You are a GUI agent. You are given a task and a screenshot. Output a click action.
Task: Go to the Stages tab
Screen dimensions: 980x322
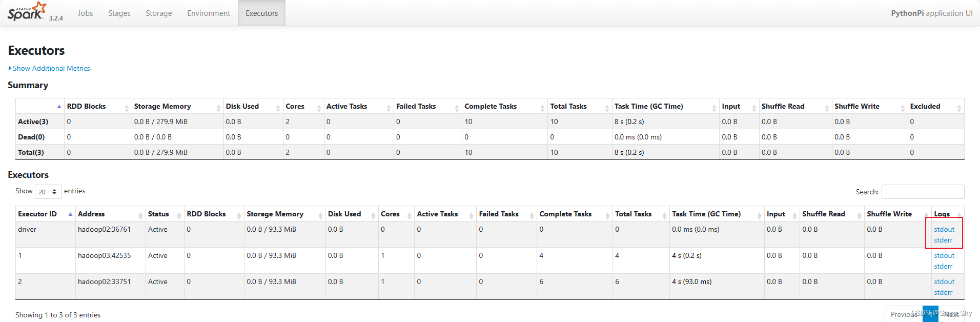119,13
